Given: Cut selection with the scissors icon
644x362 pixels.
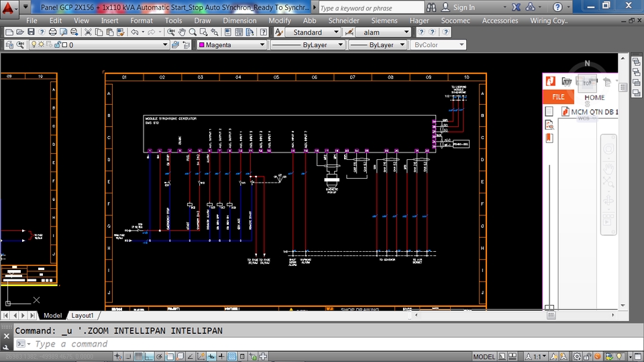Looking at the screenshot, I should (87, 32).
